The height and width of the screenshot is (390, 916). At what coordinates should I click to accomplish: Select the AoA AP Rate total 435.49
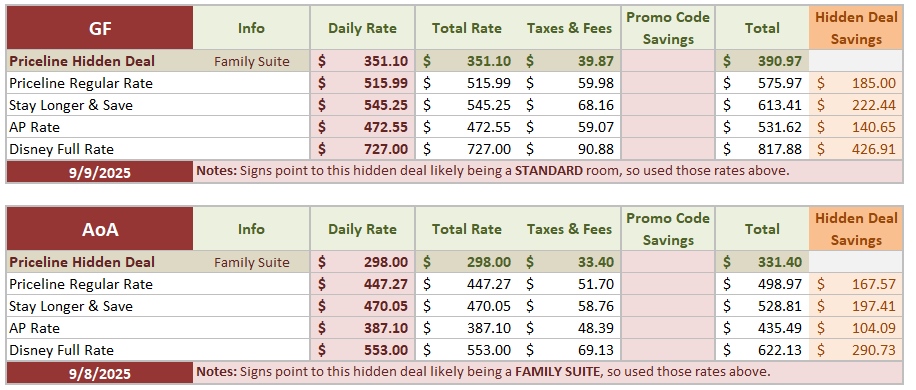click(x=762, y=328)
